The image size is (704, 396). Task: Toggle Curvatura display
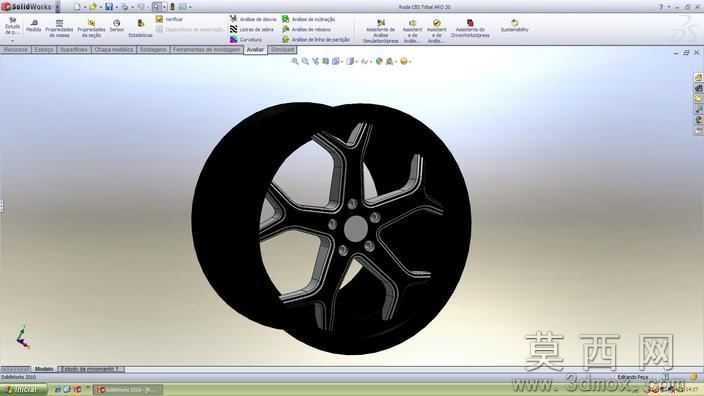246,40
